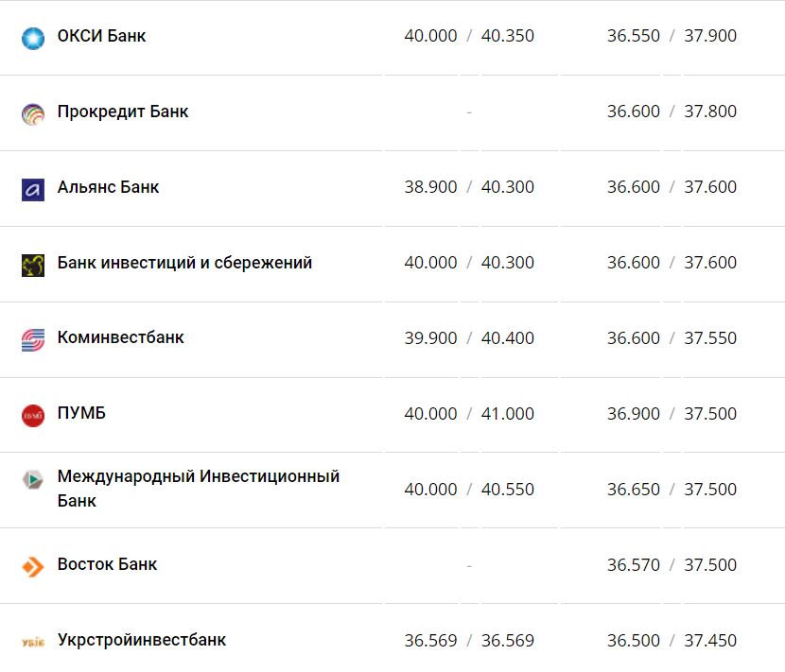Click the ПУМБ red logo icon
The height and width of the screenshot is (672, 785).
33,415
